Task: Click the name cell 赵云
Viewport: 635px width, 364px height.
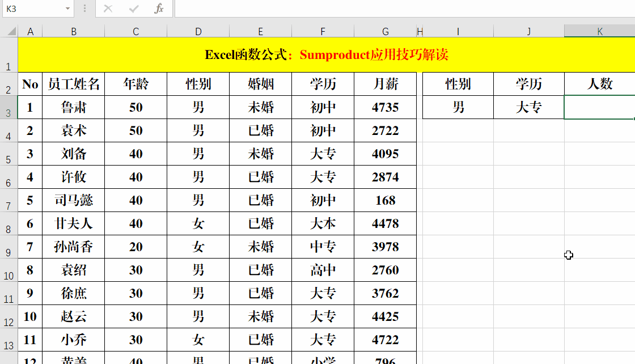Action: tap(74, 316)
